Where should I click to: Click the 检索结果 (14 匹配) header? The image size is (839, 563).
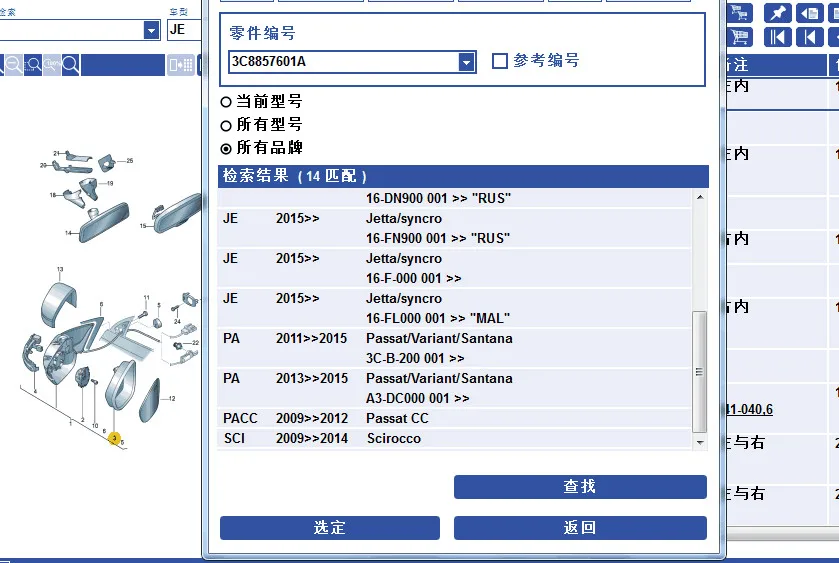click(463, 176)
